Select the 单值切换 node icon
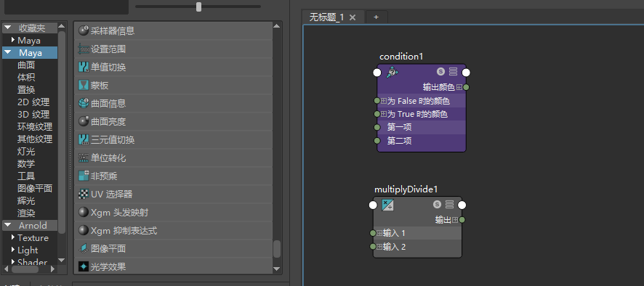 tap(84, 68)
